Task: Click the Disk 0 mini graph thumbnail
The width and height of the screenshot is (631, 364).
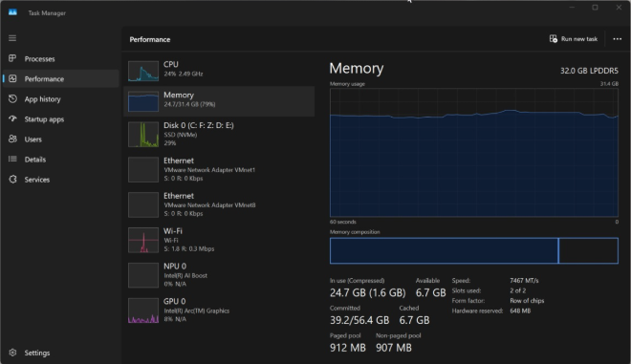Action: (143, 135)
